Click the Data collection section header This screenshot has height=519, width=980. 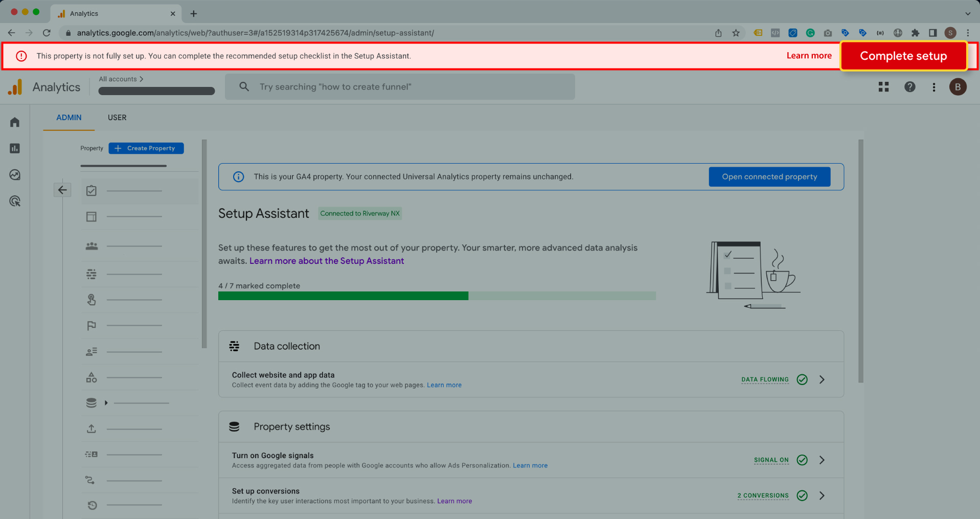[x=531, y=346]
